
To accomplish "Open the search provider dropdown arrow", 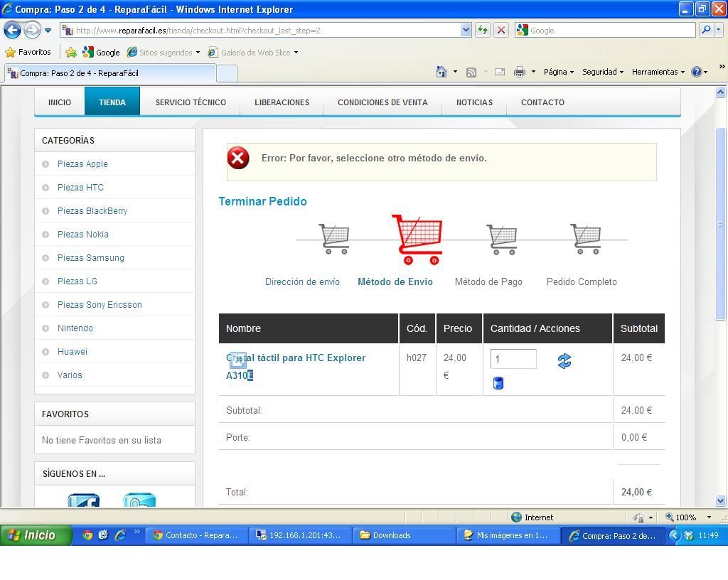I will click(x=718, y=31).
